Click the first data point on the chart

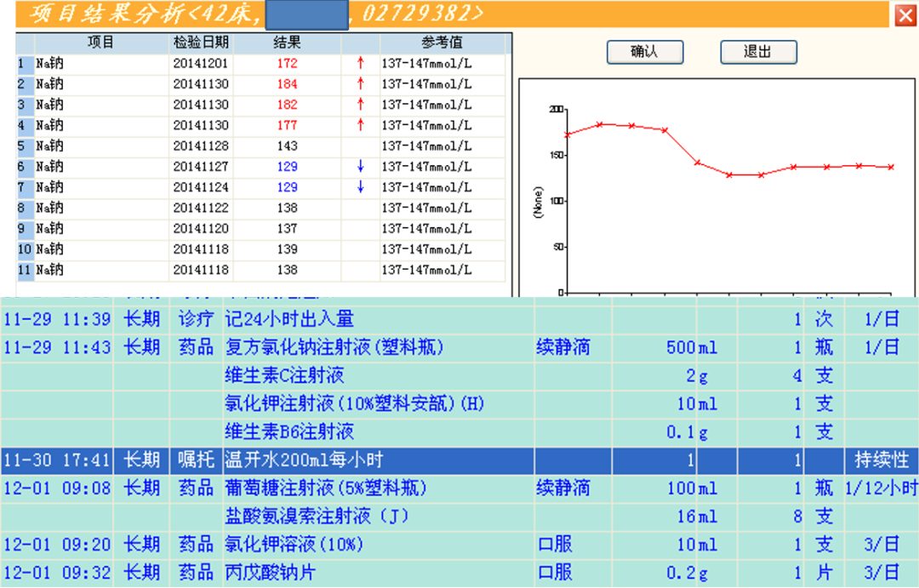(568, 135)
